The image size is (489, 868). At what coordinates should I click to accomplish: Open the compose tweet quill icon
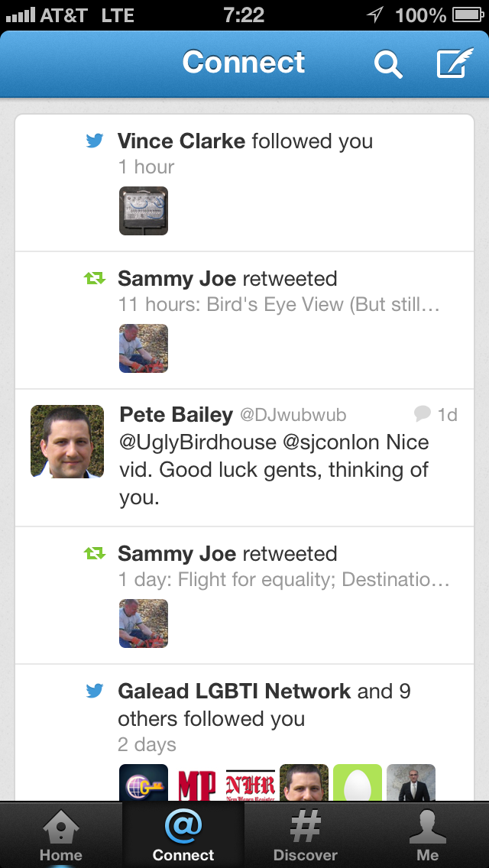pyautogui.click(x=455, y=63)
